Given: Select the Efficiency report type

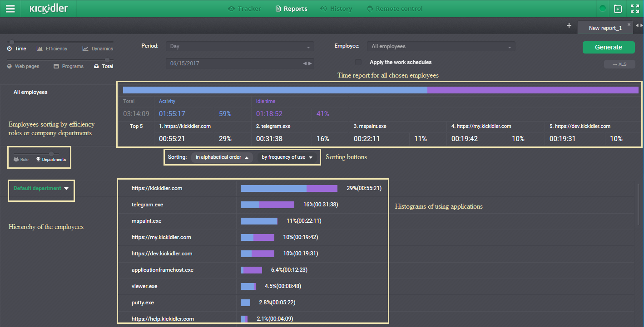Looking at the screenshot, I should (x=52, y=49).
